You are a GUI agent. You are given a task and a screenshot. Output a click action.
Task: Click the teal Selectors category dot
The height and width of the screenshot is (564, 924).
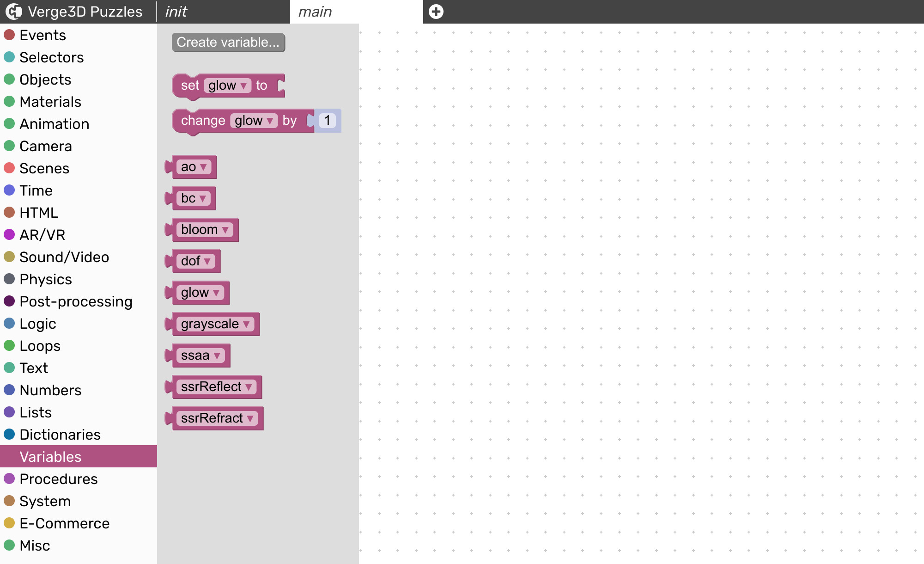tap(9, 57)
